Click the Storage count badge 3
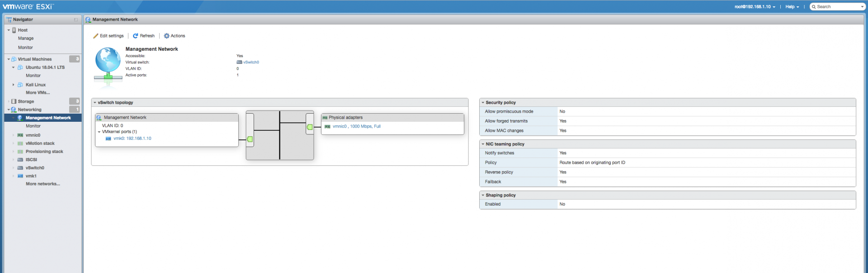The height and width of the screenshot is (273, 868). tap(75, 101)
